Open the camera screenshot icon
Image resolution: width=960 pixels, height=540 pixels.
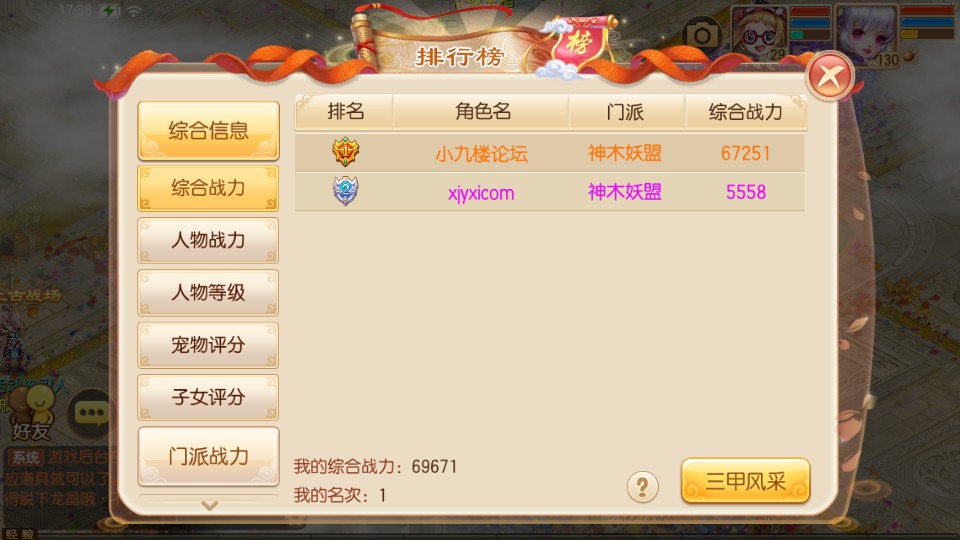(702, 35)
